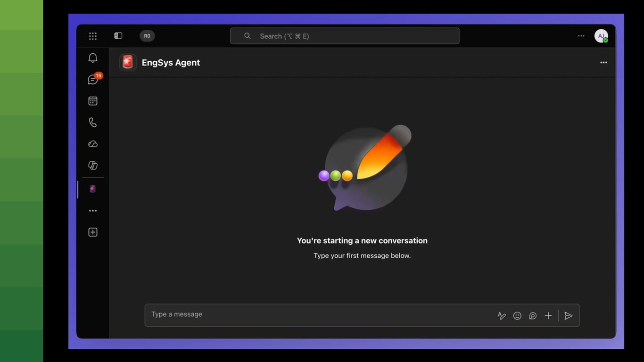Click the R0 badge in the top bar
644x362 pixels.
click(147, 36)
